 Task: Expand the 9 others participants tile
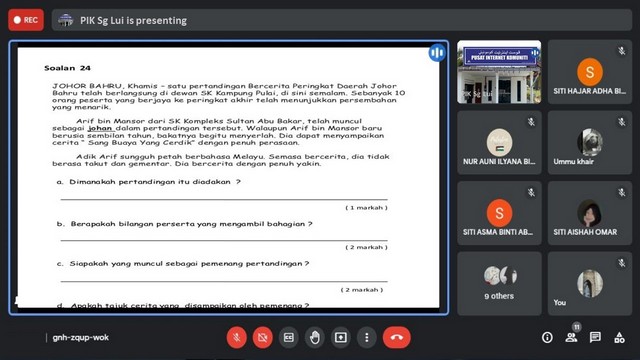pyautogui.click(x=499, y=283)
